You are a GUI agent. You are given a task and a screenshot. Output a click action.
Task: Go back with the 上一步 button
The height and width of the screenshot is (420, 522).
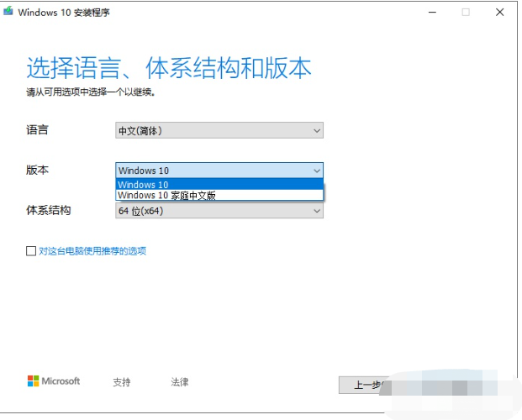click(x=365, y=385)
